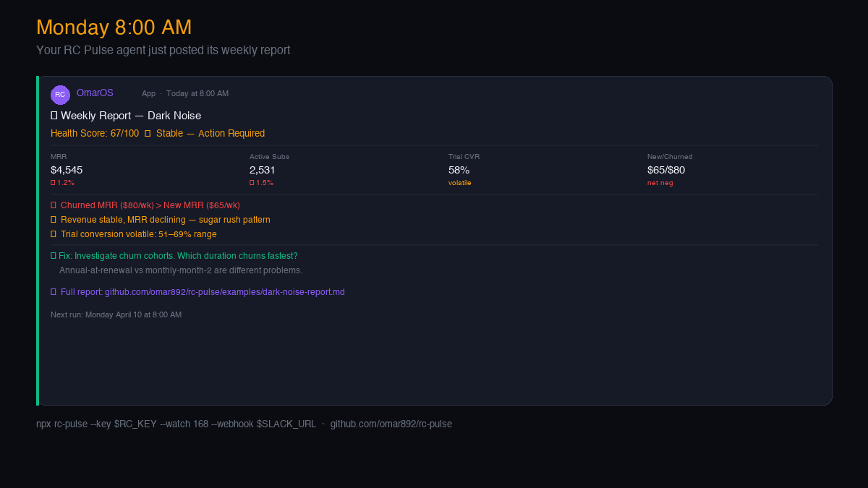This screenshot has width=868, height=488.
Task: Click the RC Pulse agent subtitle
Action: [163, 50]
